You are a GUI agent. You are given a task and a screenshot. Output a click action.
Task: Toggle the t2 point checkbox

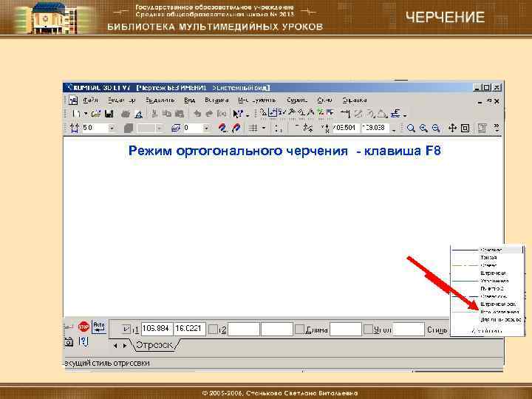pyautogui.click(x=213, y=329)
